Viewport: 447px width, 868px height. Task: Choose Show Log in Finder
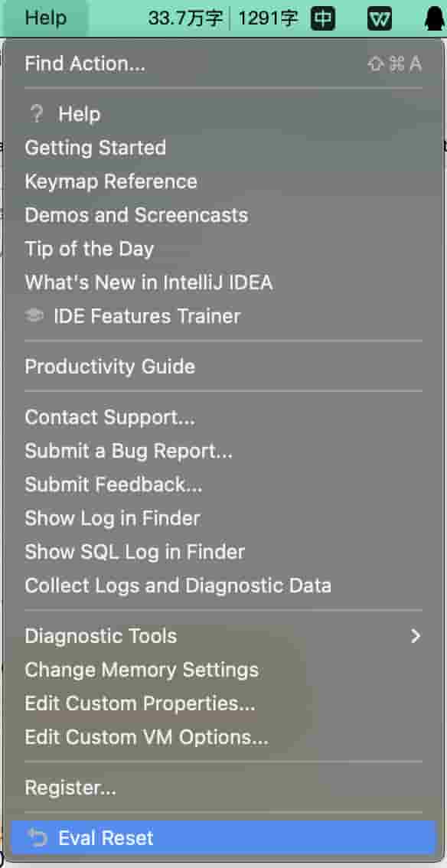pyautogui.click(x=223, y=519)
